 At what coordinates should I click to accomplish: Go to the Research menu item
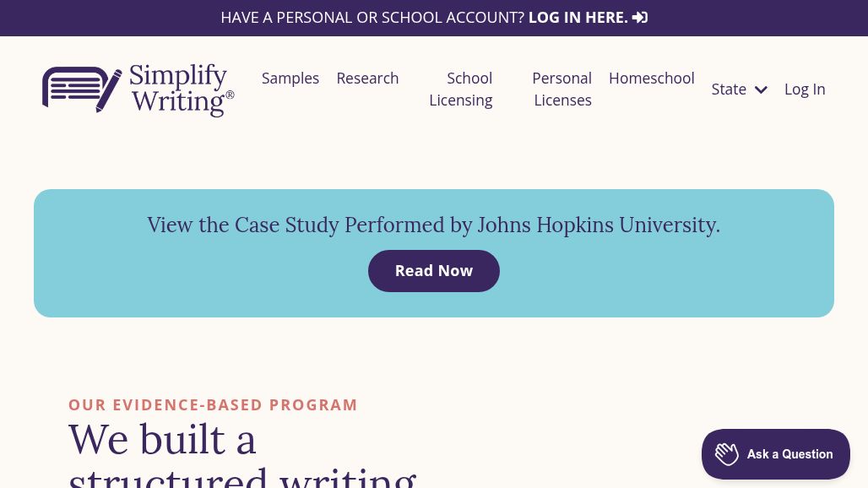pyautogui.click(x=367, y=79)
